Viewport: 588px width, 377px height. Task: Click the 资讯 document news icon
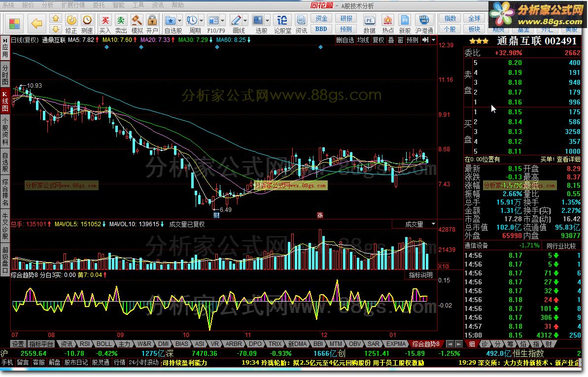[x=301, y=20]
